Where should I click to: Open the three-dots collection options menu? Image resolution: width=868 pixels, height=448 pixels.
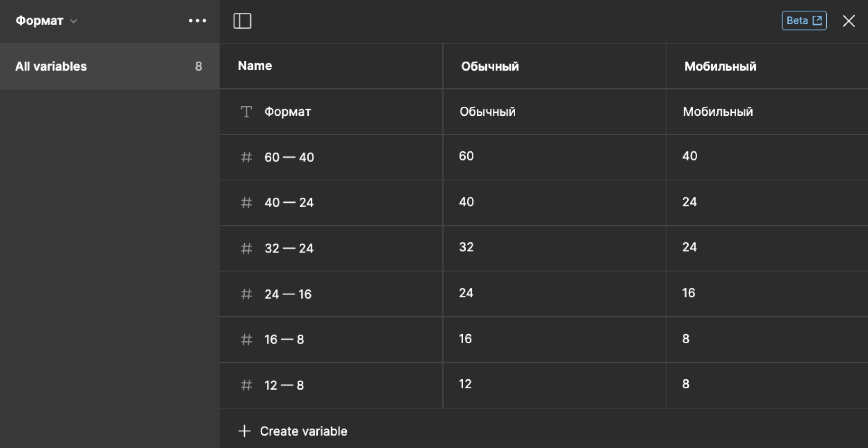tap(197, 21)
